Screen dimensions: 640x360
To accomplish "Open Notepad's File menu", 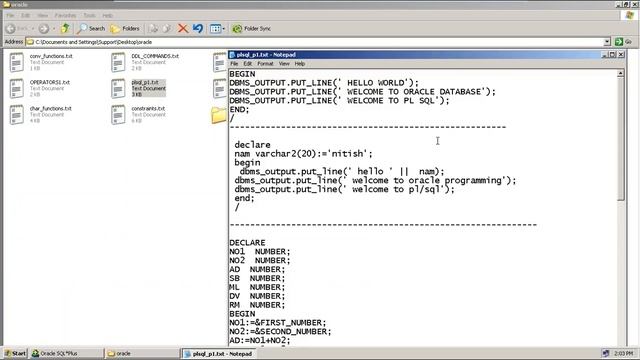I will pos(234,64).
